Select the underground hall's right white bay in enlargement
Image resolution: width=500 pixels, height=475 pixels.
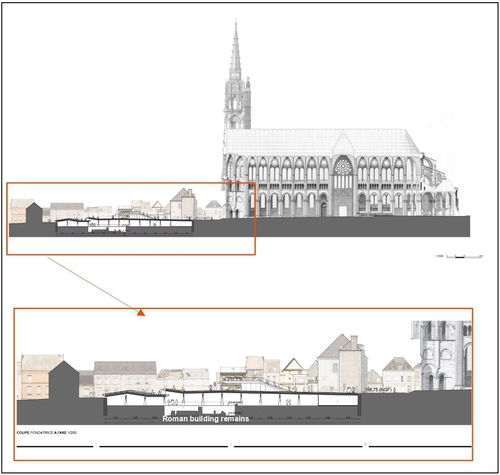(338, 400)
